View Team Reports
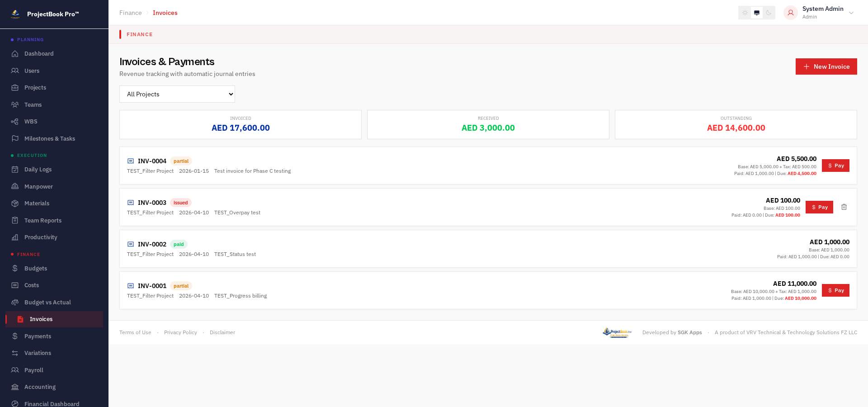The height and width of the screenshot is (407, 868). [54, 220]
